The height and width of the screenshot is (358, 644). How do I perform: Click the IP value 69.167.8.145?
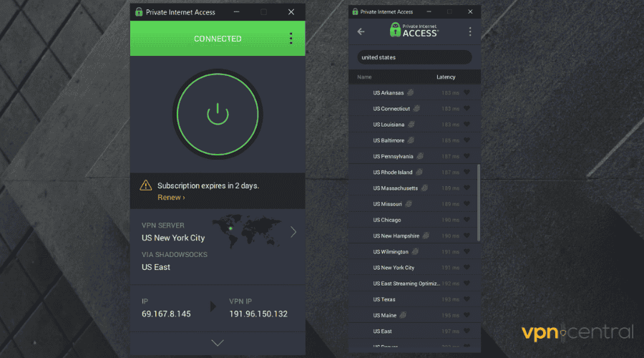(166, 314)
